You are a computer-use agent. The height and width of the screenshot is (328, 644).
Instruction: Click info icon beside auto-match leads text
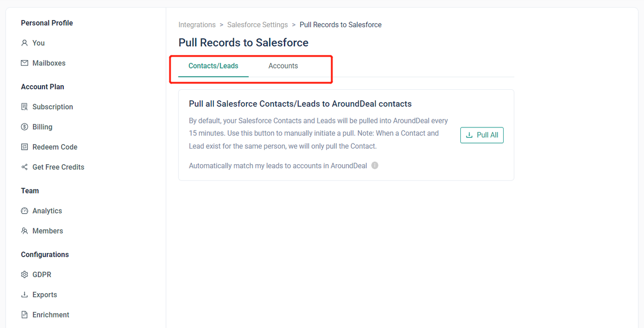coord(375,166)
